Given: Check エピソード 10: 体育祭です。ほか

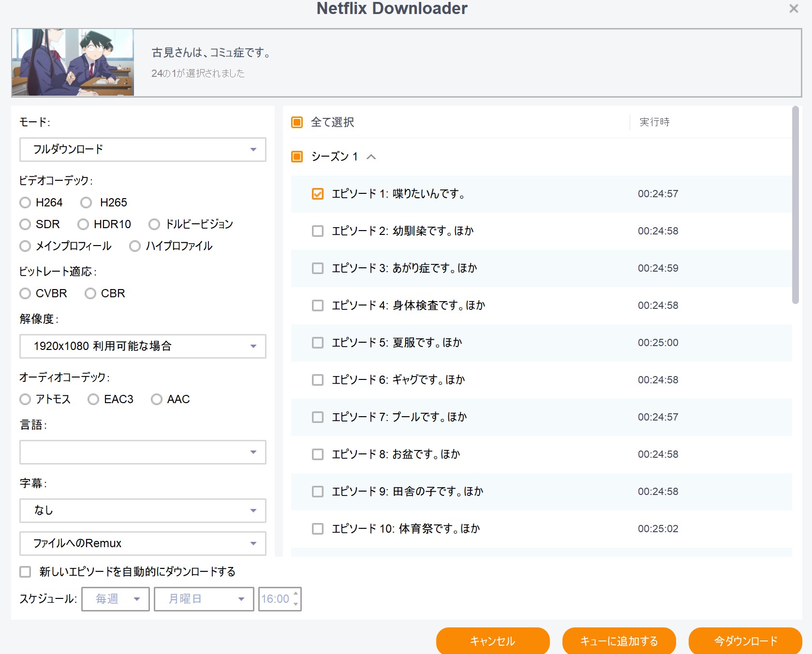Looking at the screenshot, I should click(318, 529).
